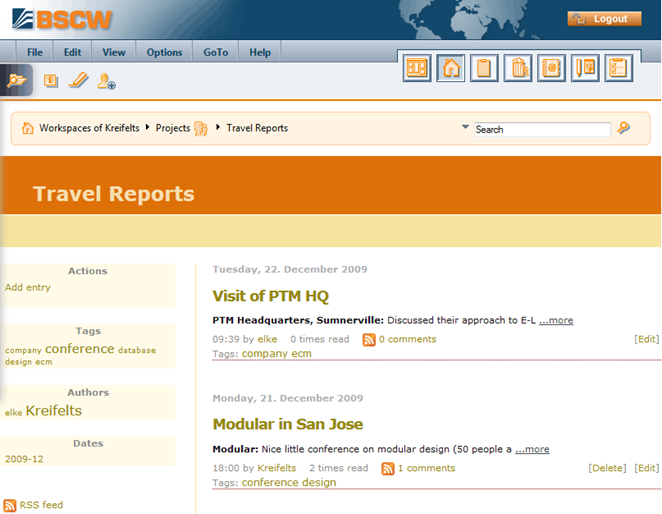Click the RSS icon beside 1 comments
This screenshot has width=662, height=514.
pos(388,468)
